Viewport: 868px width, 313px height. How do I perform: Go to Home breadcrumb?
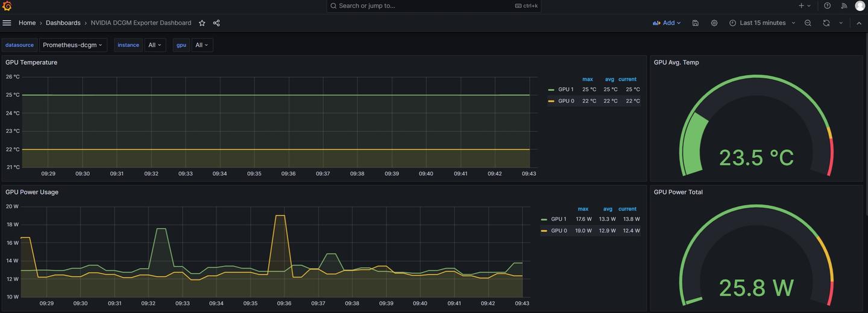click(x=27, y=23)
